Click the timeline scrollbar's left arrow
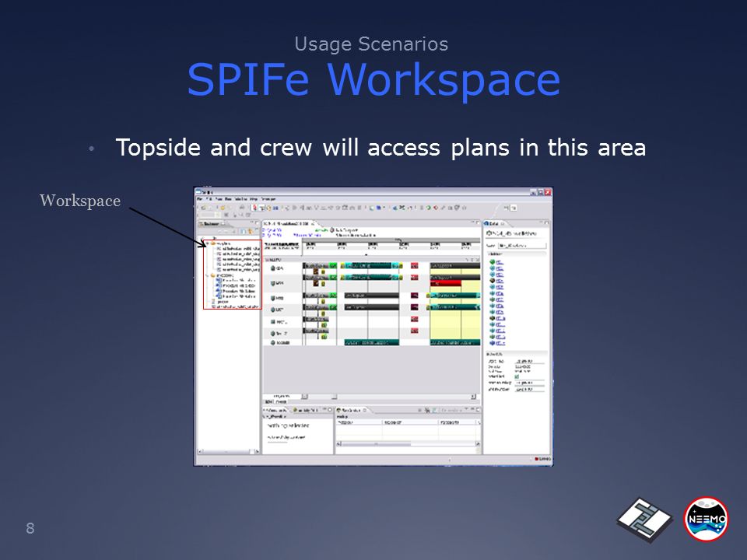Screen dimensions: 747x560 tap(305, 396)
